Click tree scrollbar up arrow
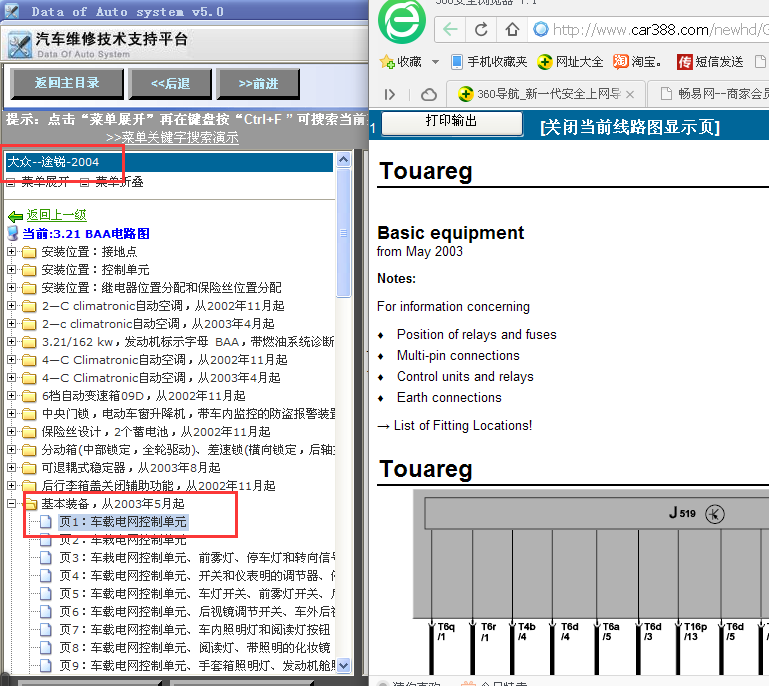Screen dimensions: 769x686 (x=344, y=159)
